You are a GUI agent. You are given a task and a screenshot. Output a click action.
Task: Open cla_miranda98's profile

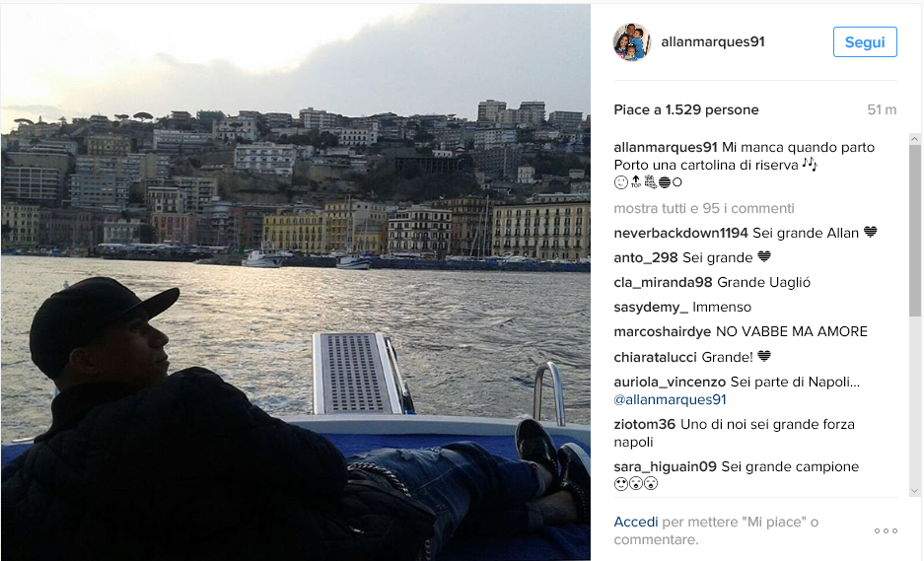pos(663,283)
